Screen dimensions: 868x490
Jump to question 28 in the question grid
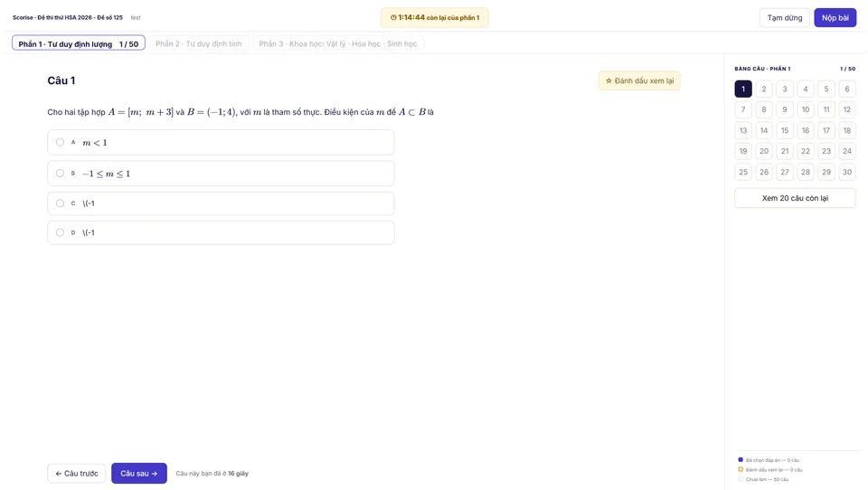pos(806,172)
